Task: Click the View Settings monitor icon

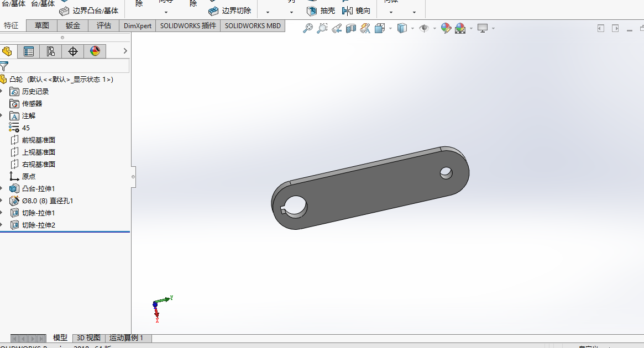Action: (483, 28)
